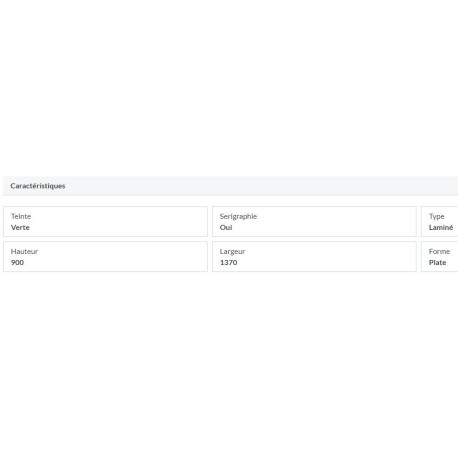Click the Plate shape value

tap(437, 262)
